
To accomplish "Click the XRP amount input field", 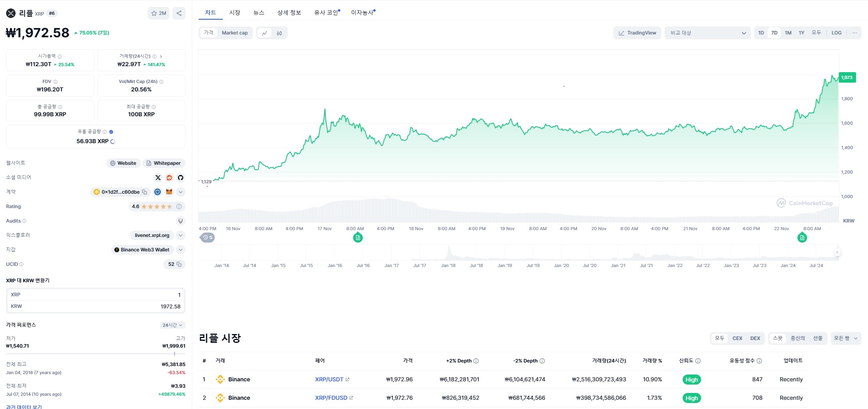I will coord(96,295).
